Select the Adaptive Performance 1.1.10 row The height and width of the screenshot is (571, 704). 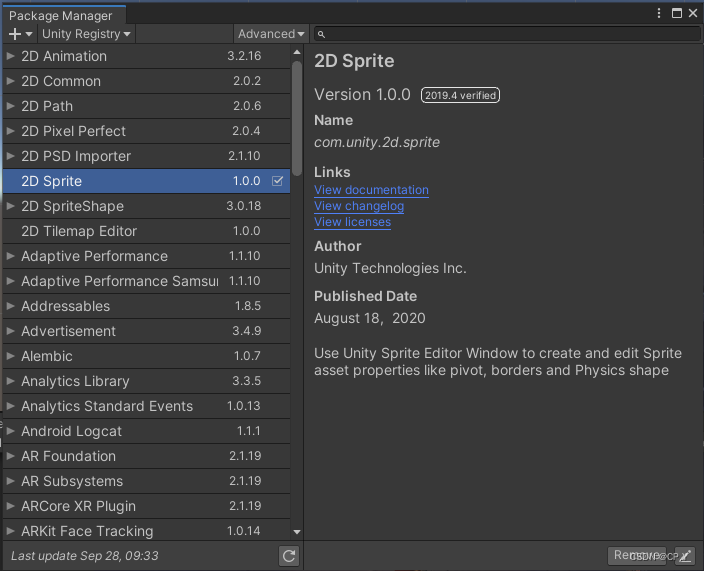tap(146, 256)
